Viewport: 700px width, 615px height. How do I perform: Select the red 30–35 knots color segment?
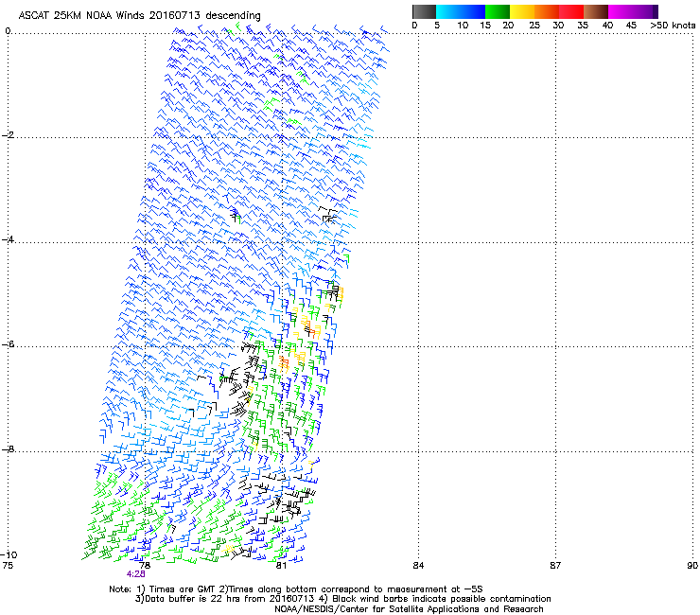(571, 11)
